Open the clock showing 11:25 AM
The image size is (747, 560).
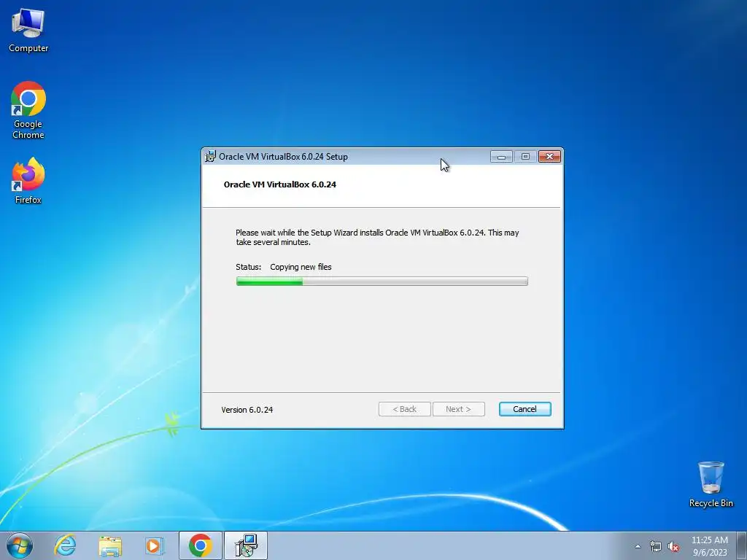[x=710, y=546]
